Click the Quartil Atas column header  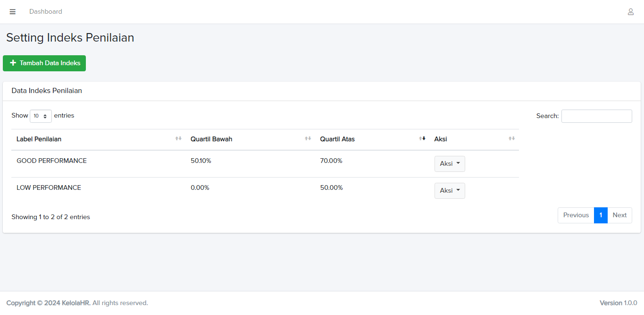coord(337,139)
